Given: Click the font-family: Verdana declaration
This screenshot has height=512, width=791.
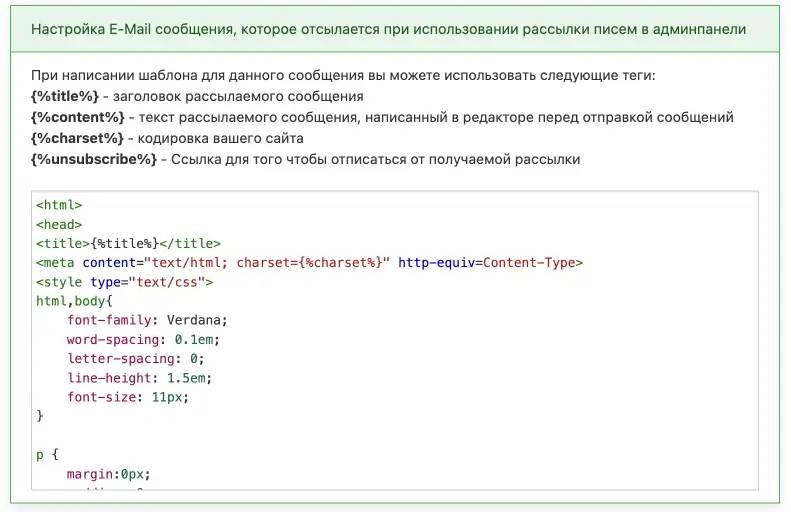Looking at the screenshot, I should pos(148,320).
